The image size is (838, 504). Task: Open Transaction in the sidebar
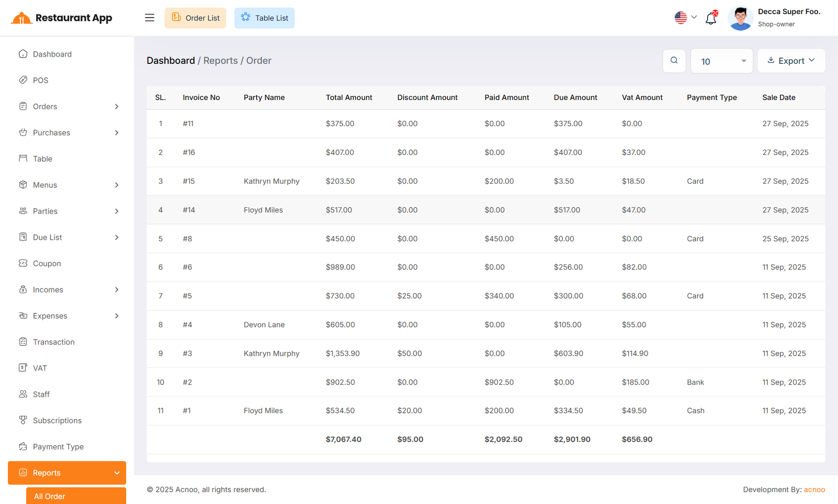tap(53, 342)
